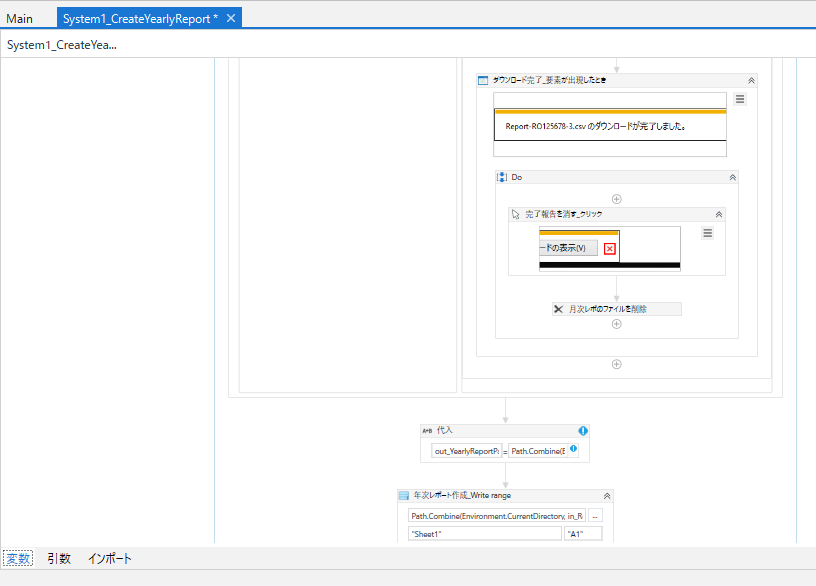Add activity below the ダウンロード完了 block

(x=616, y=364)
